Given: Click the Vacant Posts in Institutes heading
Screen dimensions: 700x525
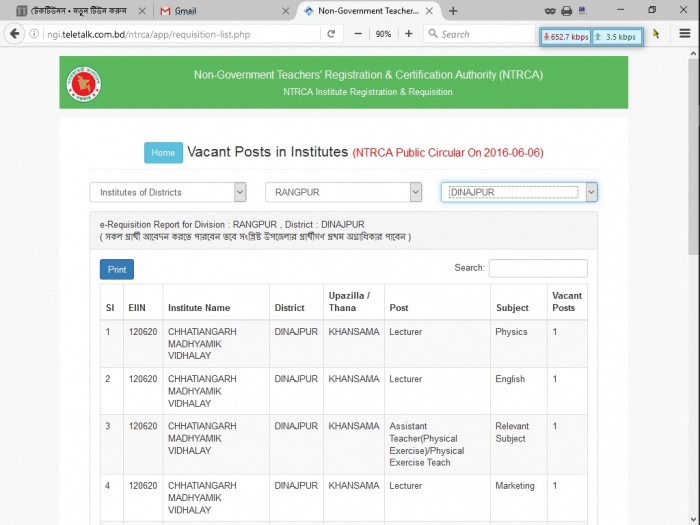Looking at the screenshot, I should (x=267, y=152).
